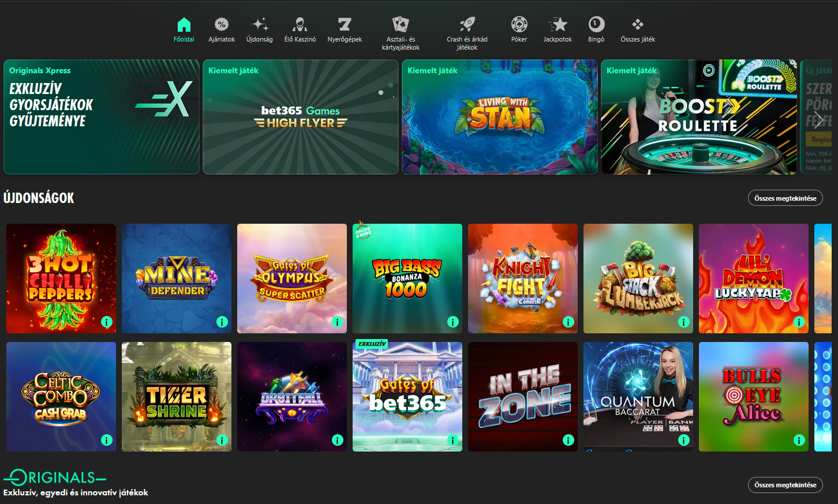Launch the Quantum Baccarat live tile

point(638,397)
